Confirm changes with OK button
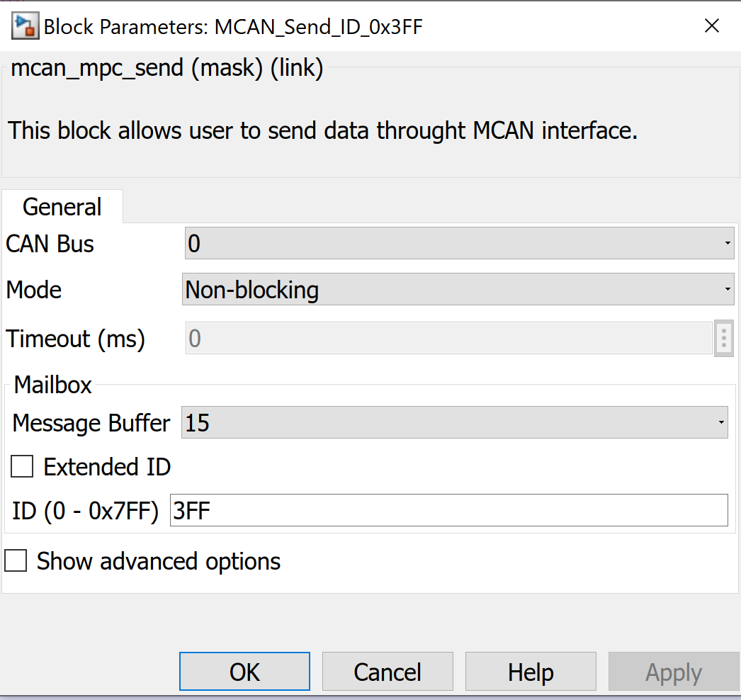 [x=244, y=671]
